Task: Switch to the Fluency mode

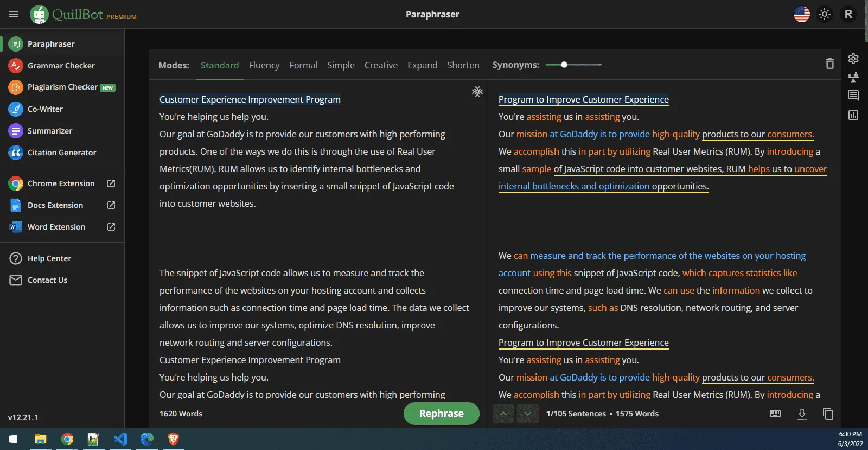Action: pos(264,65)
